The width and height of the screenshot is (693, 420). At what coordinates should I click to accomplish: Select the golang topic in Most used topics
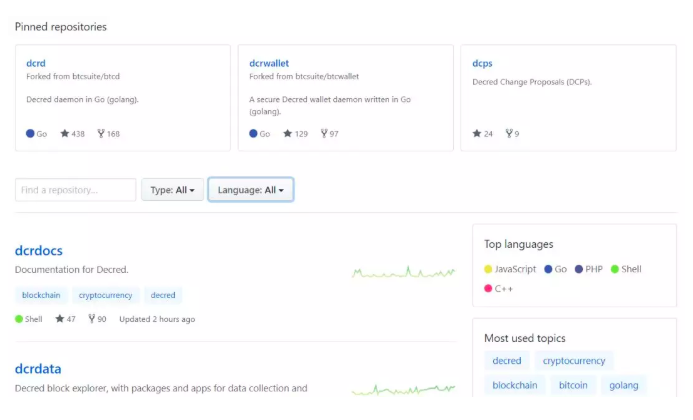click(624, 385)
